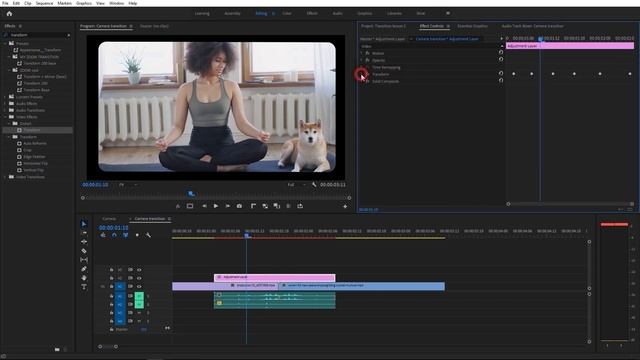Switch to the Audio workspace
Screen dimensions: 640x360
click(337, 13)
